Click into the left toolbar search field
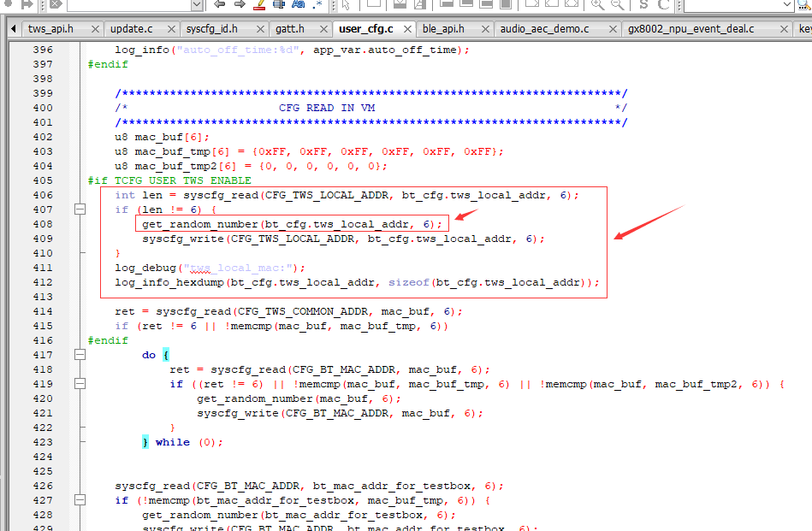Image resolution: width=812 pixels, height=531 pixels. pyautogui.click(x=129, y=4)
